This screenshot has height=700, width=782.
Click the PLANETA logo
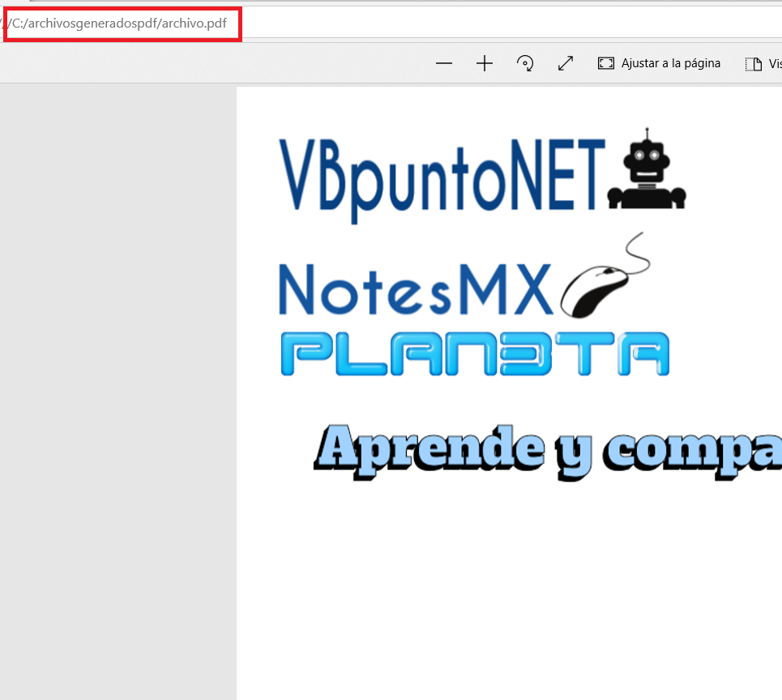pyautogui.click(x=478, y=354)
